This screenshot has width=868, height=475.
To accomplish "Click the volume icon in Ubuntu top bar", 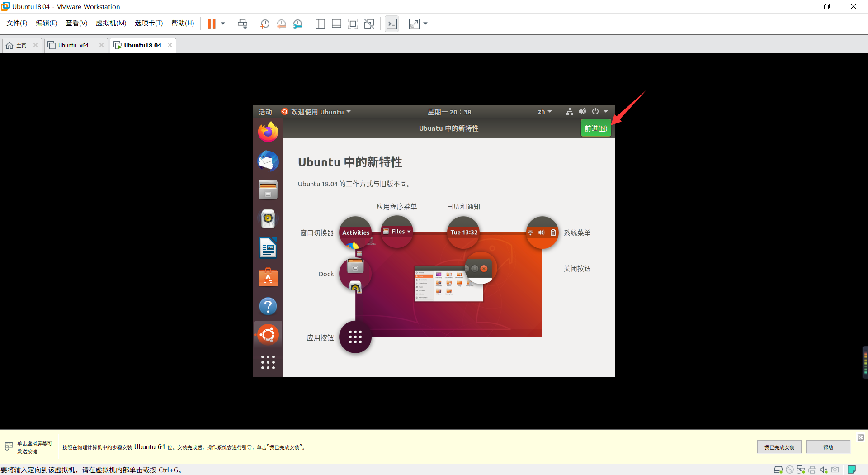I will point(583,111).
